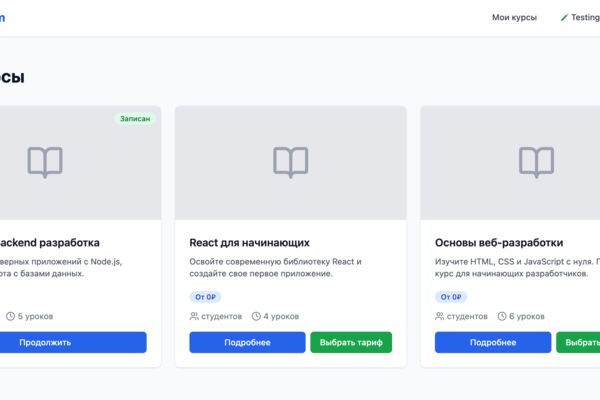Click the students icon on React card

tap(194, 316)
